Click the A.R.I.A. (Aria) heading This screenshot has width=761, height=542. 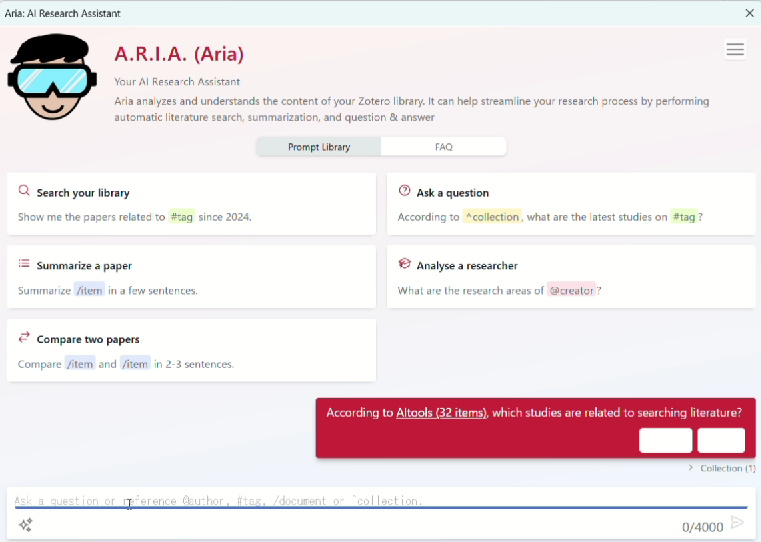(x=179, y=54)
